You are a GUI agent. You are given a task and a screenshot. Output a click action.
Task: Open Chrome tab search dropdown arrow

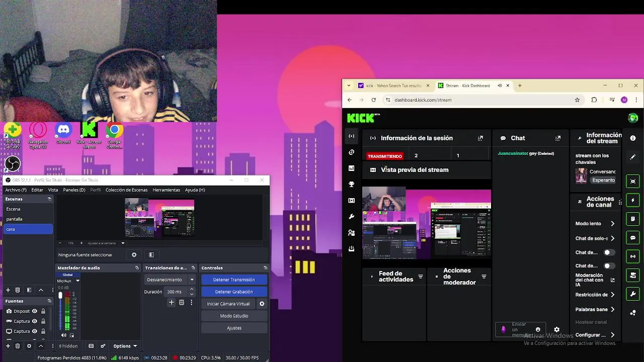click(349, 85)
